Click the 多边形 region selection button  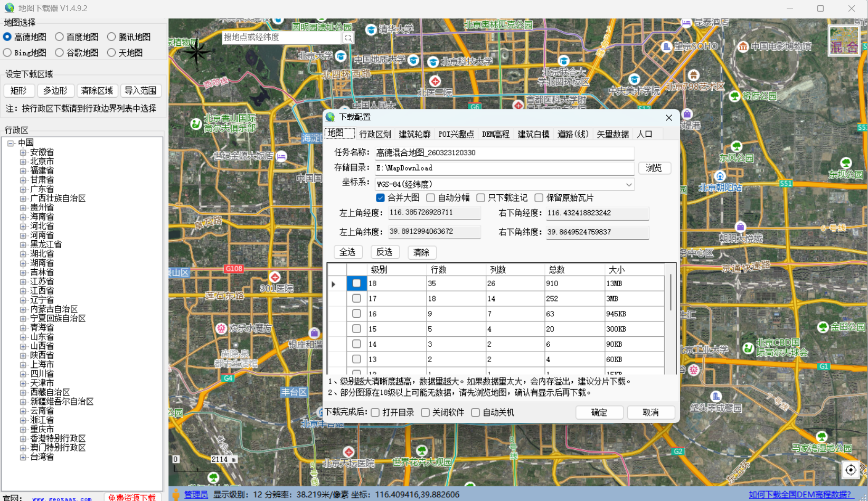[x=55, y=90]
